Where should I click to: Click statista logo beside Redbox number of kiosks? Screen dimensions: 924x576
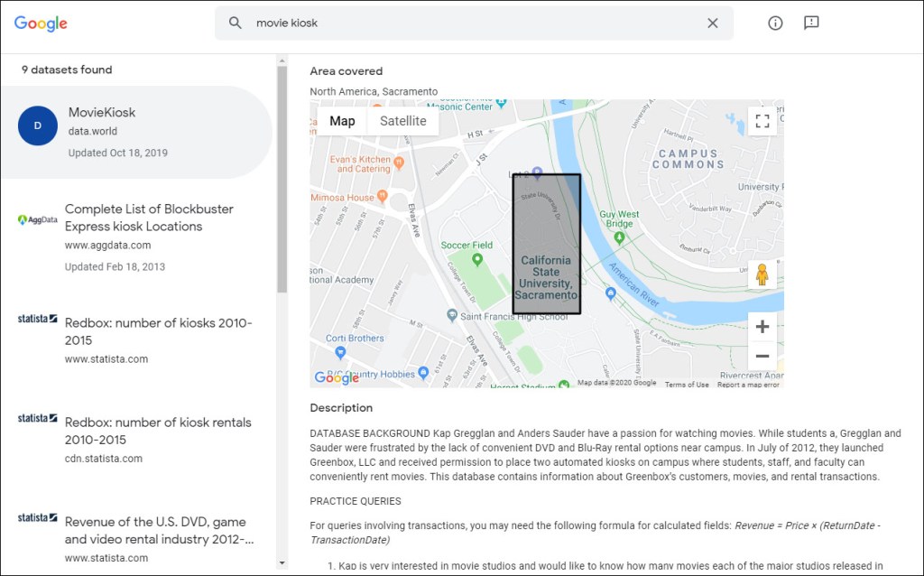[38, 319]
